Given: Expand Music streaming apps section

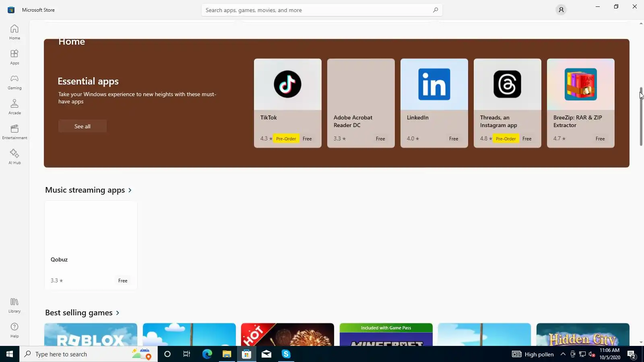Looking at the screenshot, I should pyautogui.click(x=89, y=190).
